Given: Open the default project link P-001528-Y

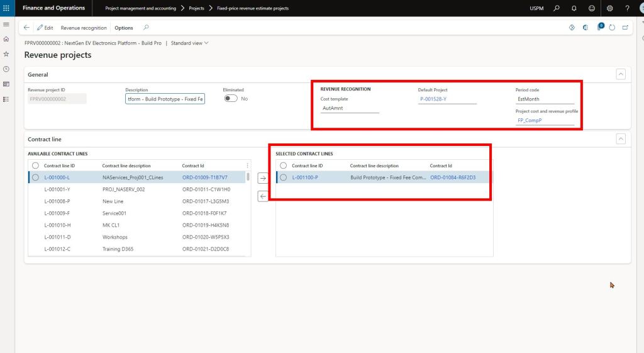Looking at the screenshot, I should pos(433,99).
